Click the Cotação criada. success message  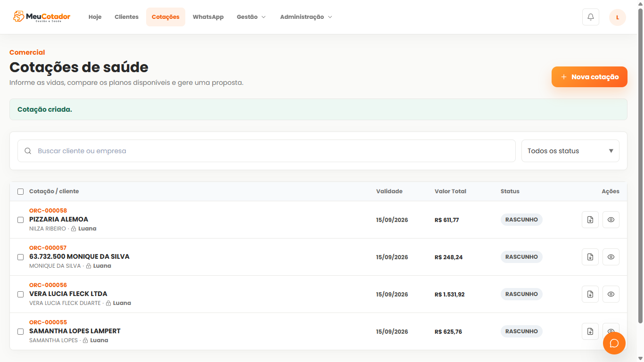[318, 109]
